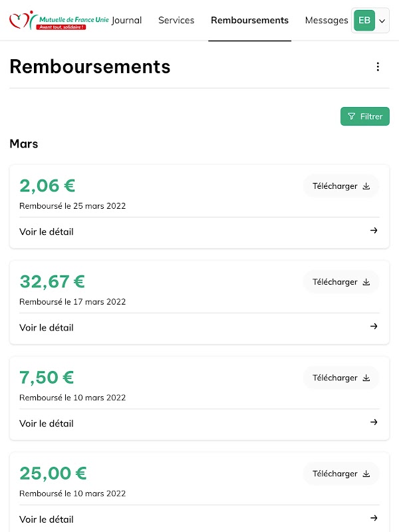Download the 25,00 € reimbursement statement

tap(341, 473)
